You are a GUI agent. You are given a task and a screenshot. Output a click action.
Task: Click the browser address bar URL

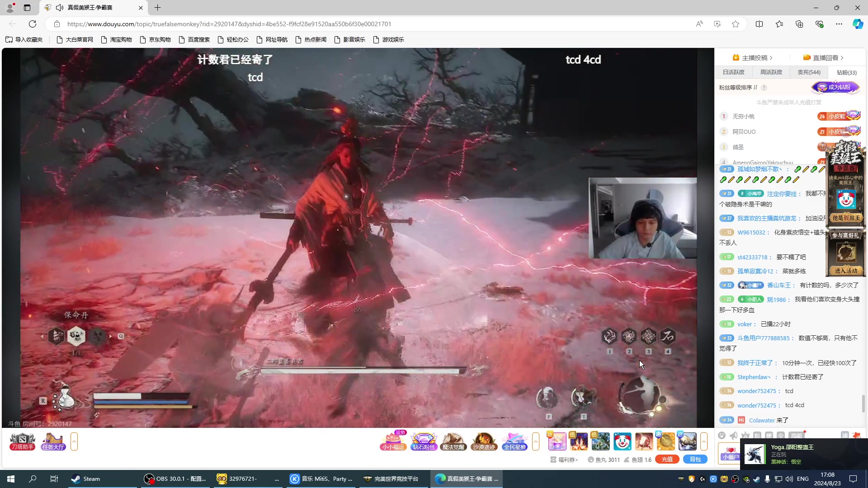click(x=229, y=24)
